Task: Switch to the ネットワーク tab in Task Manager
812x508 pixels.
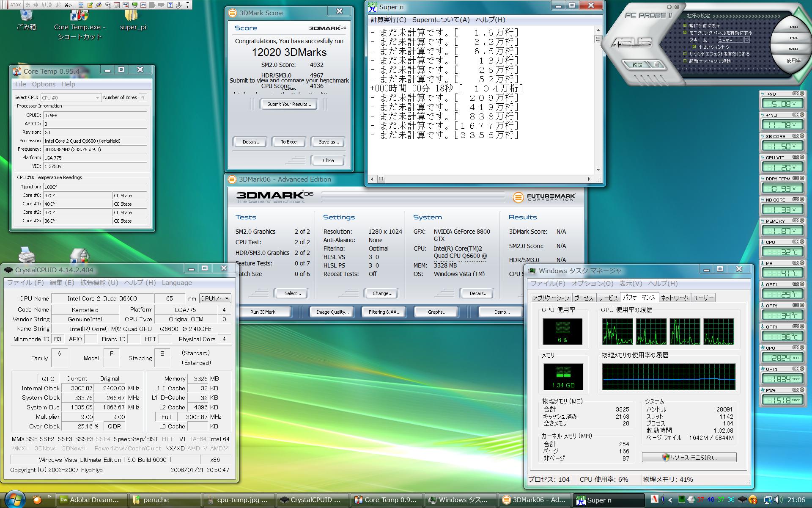Action: coord(675,298)
